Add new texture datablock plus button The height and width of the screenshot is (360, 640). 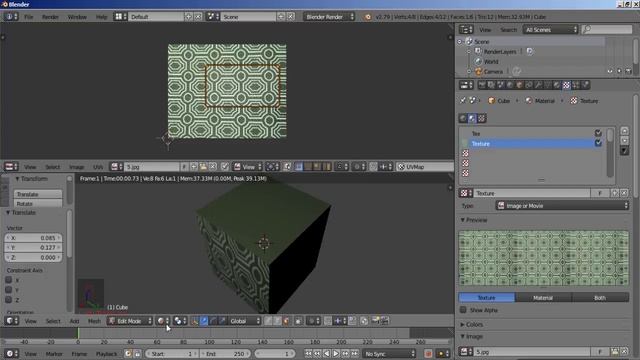615,193
